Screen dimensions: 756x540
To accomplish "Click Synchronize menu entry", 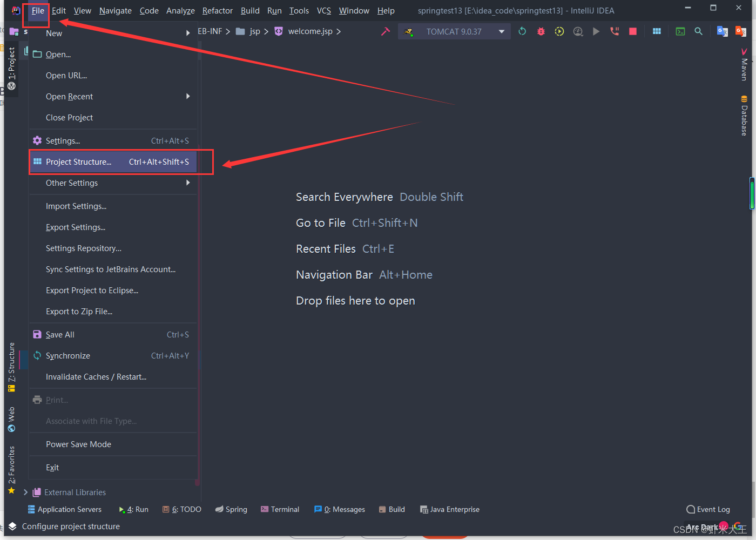I will 113,356.
